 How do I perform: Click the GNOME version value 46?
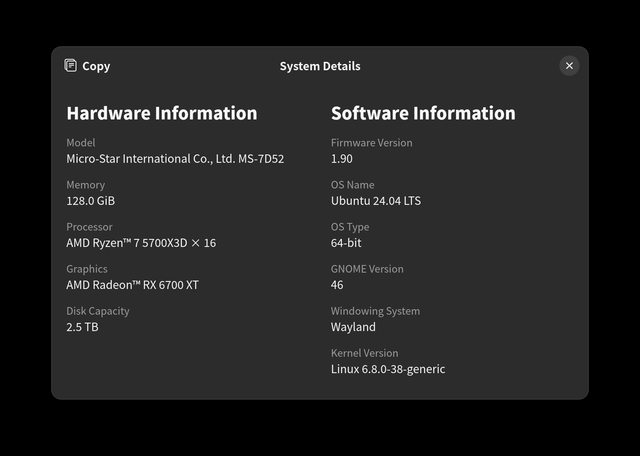pos(337,285)
